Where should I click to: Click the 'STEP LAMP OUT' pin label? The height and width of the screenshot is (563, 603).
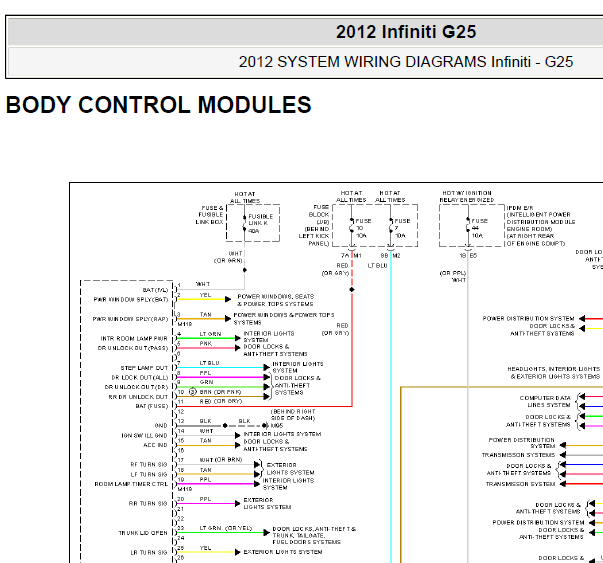[x=144, y=368]
